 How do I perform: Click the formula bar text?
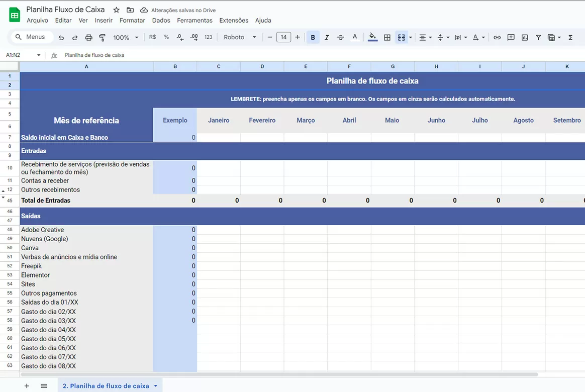[94, 55]
